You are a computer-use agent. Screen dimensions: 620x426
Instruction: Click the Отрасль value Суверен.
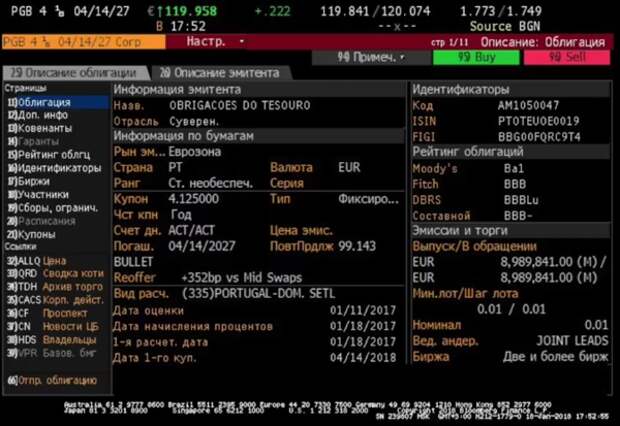[194, 121]
